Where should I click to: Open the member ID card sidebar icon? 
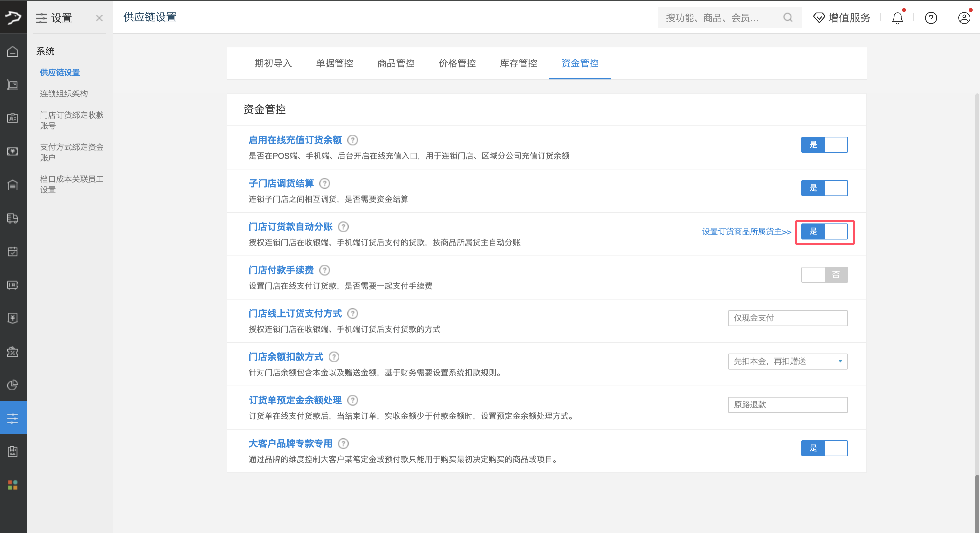coord(13,118)
